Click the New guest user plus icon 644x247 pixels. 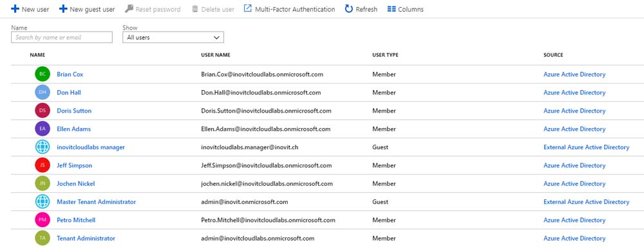pos(63,8)
